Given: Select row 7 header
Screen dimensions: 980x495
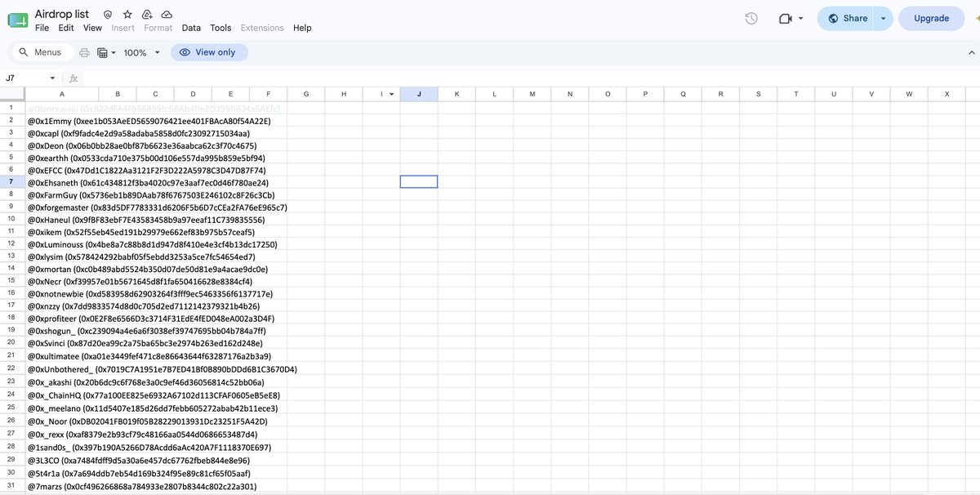Looking at the screenshot, I should [x=12, y=181].
